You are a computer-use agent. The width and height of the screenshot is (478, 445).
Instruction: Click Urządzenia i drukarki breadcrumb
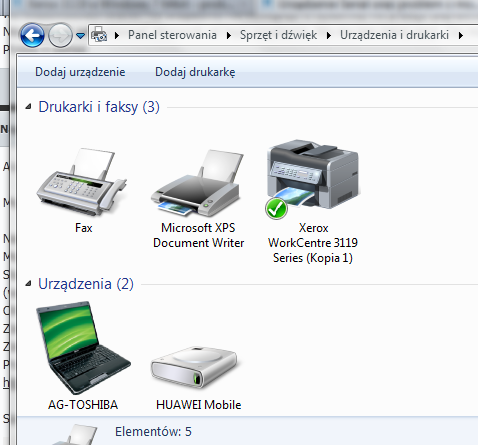394,35
